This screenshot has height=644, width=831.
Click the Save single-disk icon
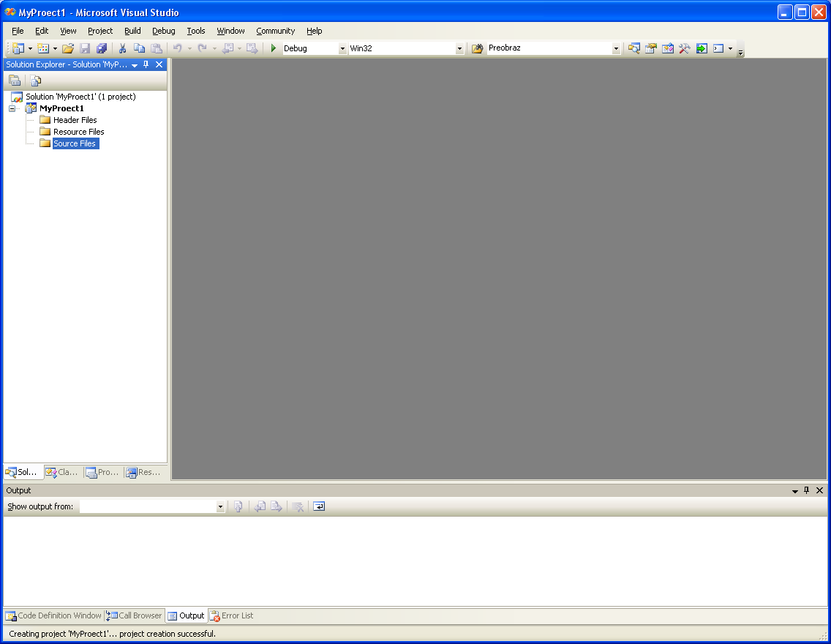pos(85,48)
